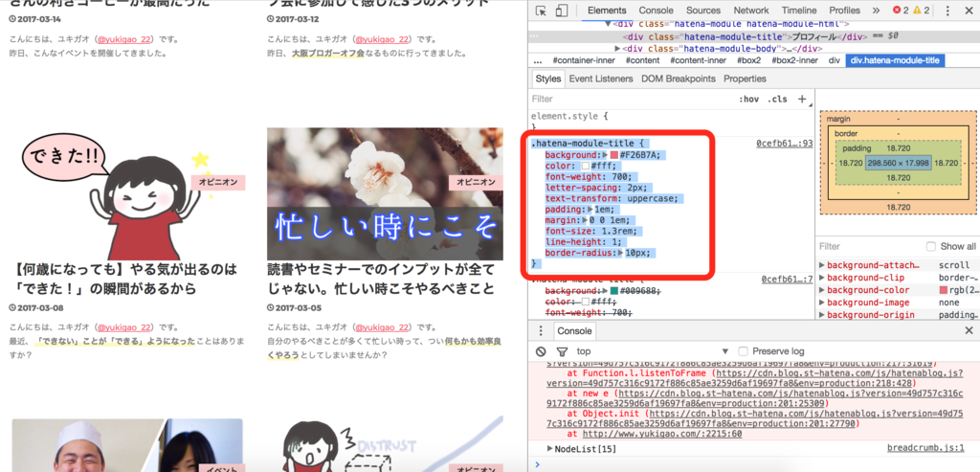Select #container-inner in the breadcrumb bar
Image resolution: width=980 pixels, height=472 pixels.
tap(584, 60)
